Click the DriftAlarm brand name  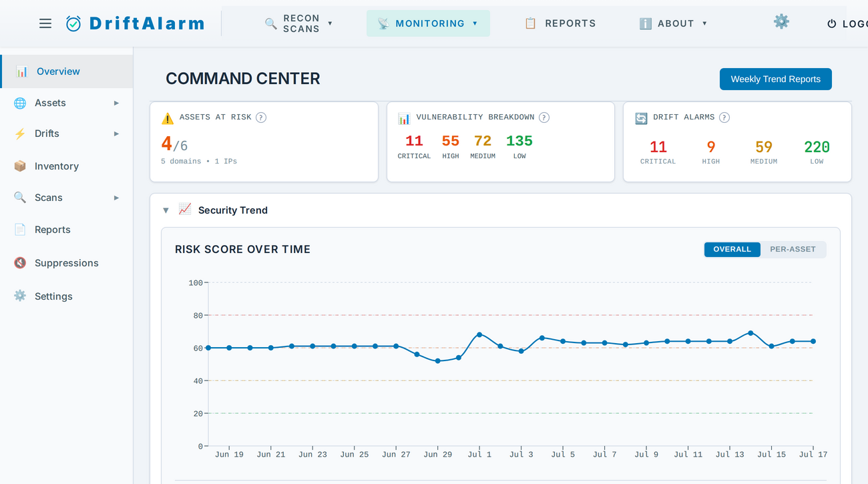[x=147, y=23]
